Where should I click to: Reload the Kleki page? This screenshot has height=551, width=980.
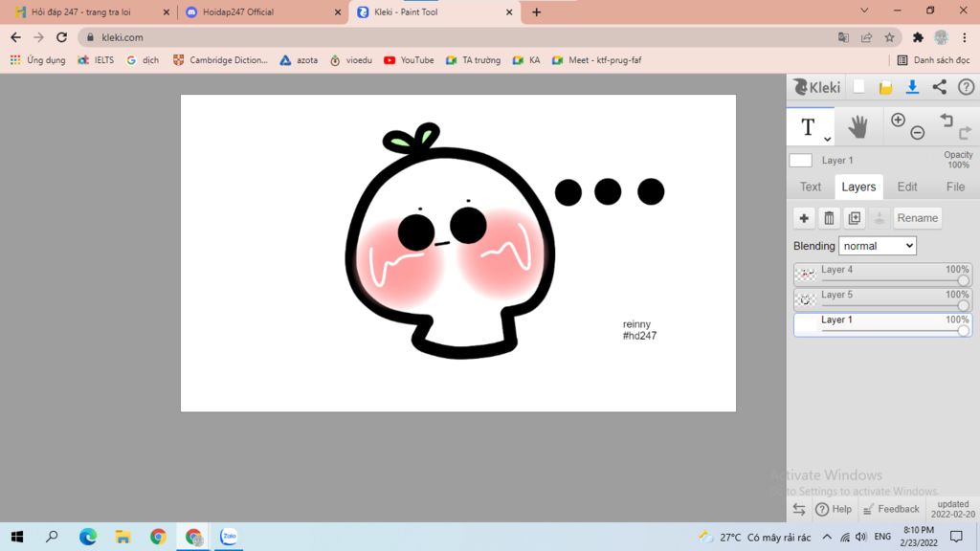point(61,37)
